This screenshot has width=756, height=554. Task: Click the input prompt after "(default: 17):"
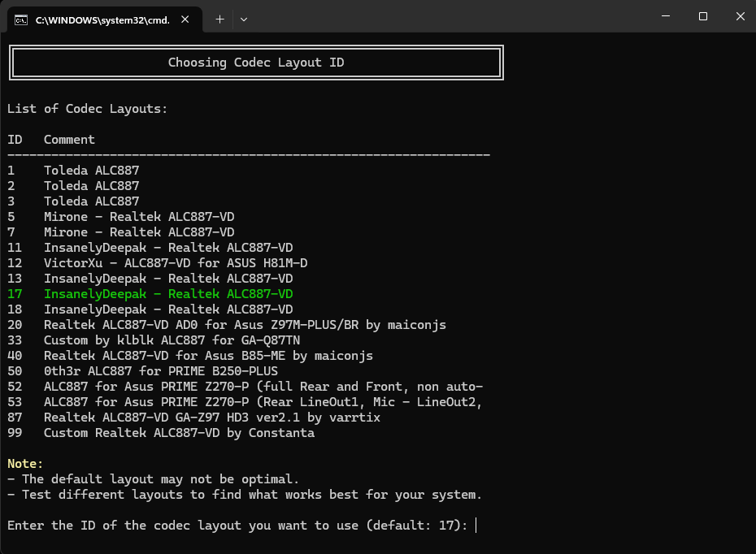476,526
